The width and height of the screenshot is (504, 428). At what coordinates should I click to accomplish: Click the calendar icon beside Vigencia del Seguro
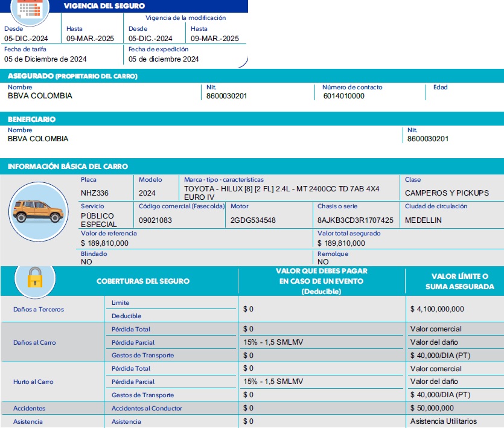[x=30, y=7]
